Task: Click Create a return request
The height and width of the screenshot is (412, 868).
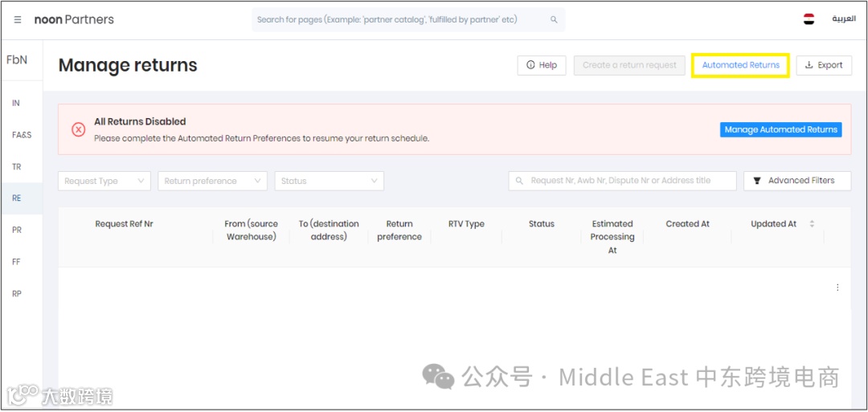Action: 629,65
